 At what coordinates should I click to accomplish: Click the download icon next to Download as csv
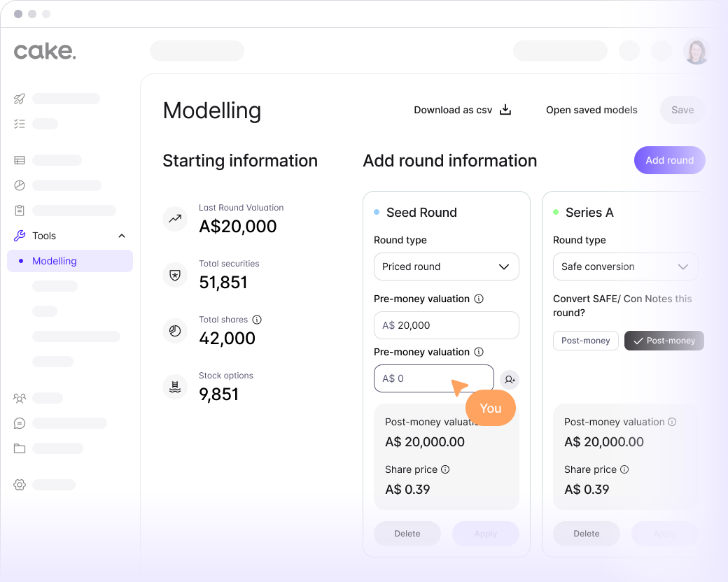[505, 110]
